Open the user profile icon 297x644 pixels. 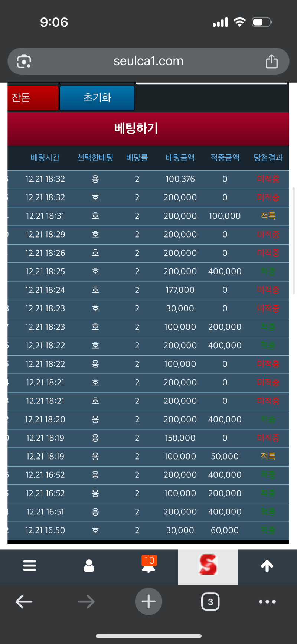89,566
